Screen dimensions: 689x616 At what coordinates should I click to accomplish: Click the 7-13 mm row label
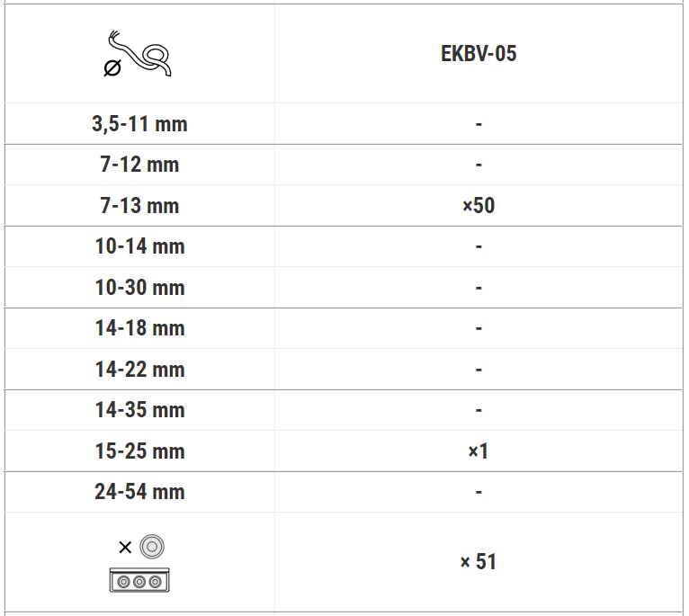pyautogui.click(x=139, y=205)
